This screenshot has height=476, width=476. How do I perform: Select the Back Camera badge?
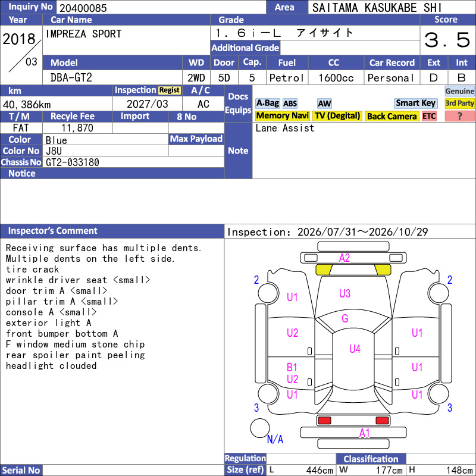tap(392, 116)
